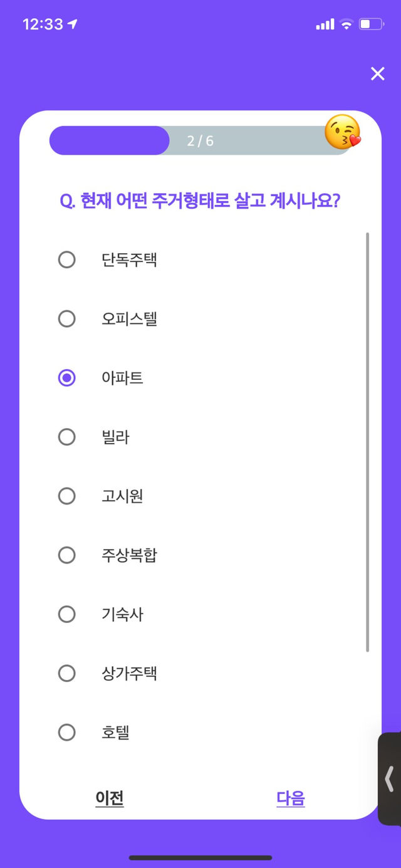Click the options list scrollbar
Image resolution: width=401 pixels, height=868 pixels.
[x=367, y=442]
